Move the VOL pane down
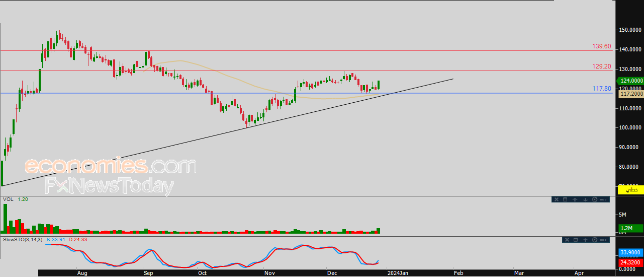Screen dimensions: 644x277 (585, 199)
